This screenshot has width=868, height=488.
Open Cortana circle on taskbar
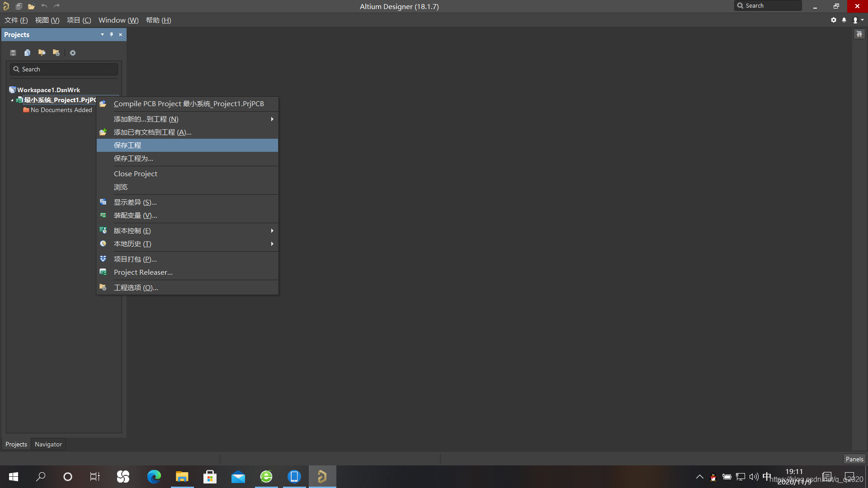pyautogui.click(x=68, y=477)
